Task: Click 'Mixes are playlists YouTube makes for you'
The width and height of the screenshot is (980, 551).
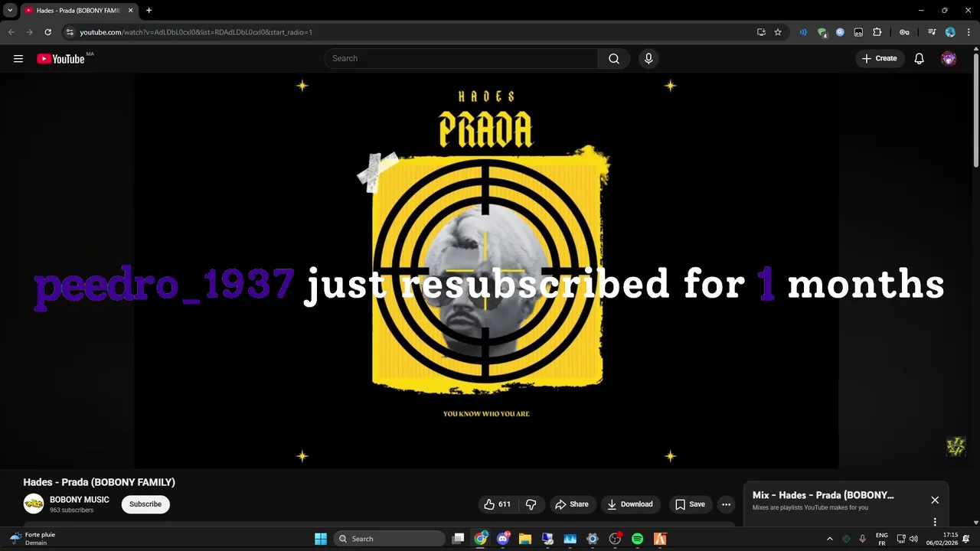Action: (810, 507)
